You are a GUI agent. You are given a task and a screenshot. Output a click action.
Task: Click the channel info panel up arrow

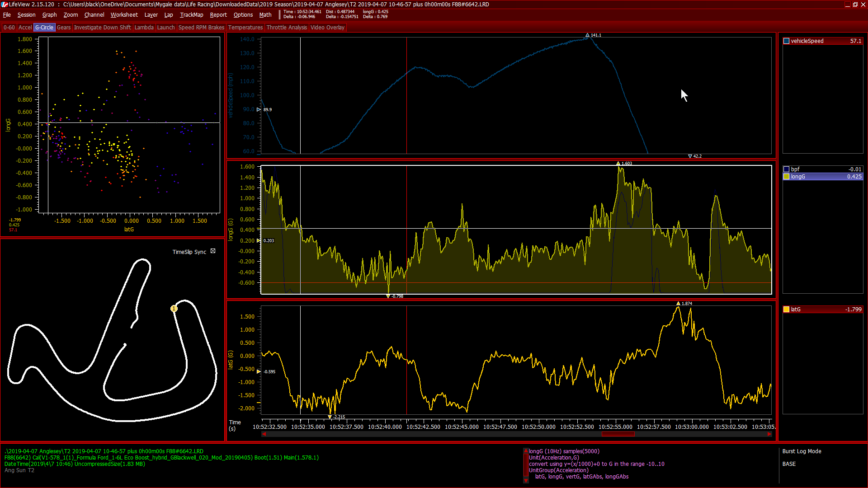526,451
